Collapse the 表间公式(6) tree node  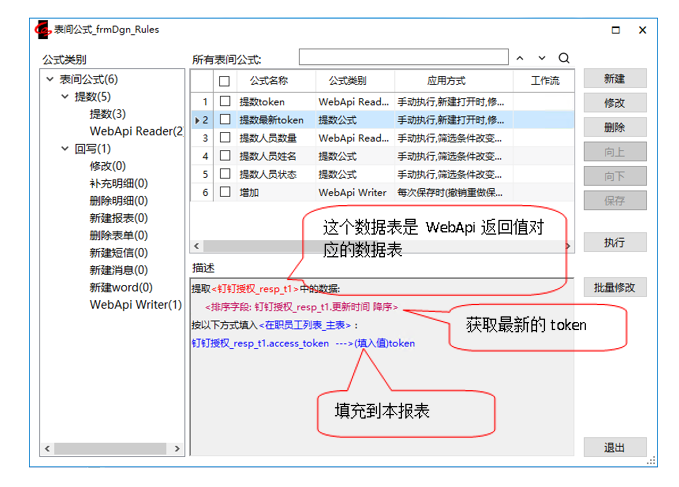[x=49, y=80]
